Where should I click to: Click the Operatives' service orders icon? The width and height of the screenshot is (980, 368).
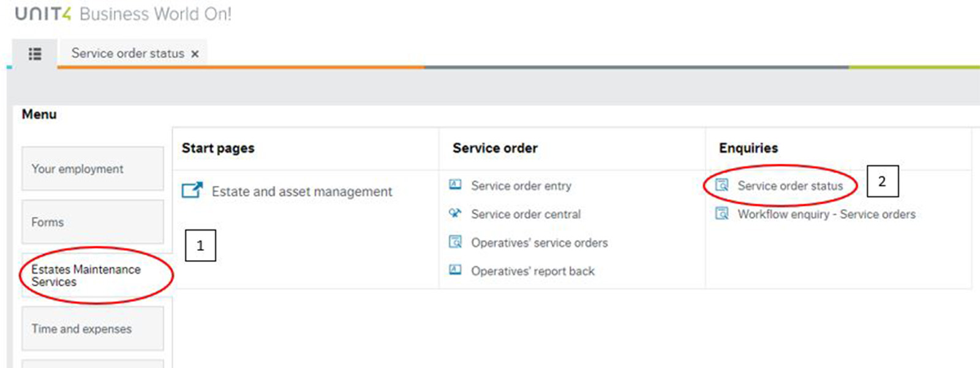pos(455,242)
